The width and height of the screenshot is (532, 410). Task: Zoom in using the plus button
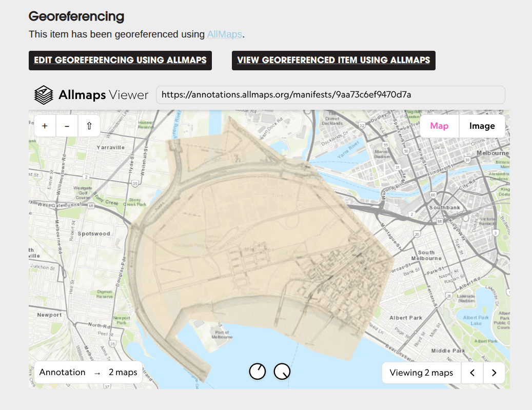pyautogui.click(x=45, y=125)
